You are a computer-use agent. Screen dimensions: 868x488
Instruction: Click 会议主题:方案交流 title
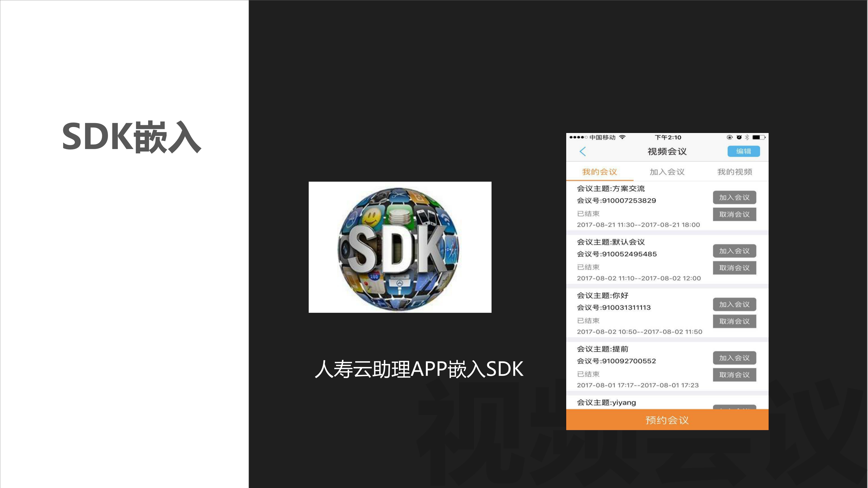coord(611,189)
